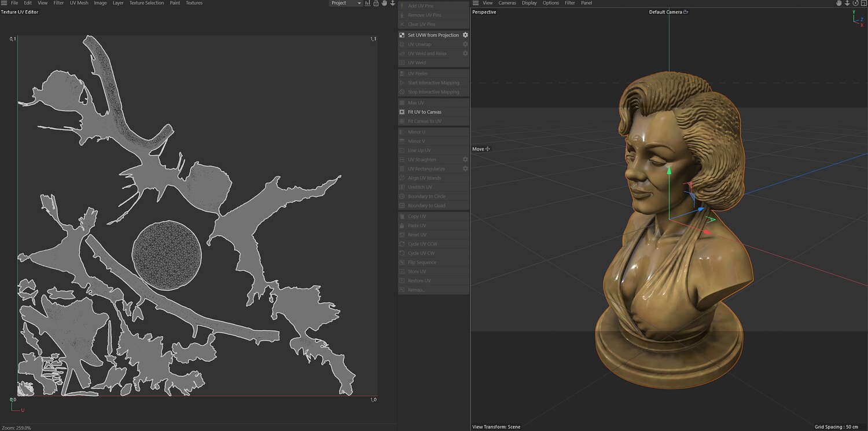This screenshot has width=868, height=431.
Task: Select the hand pan icon in UV editor header
Action: coord(384,3)
